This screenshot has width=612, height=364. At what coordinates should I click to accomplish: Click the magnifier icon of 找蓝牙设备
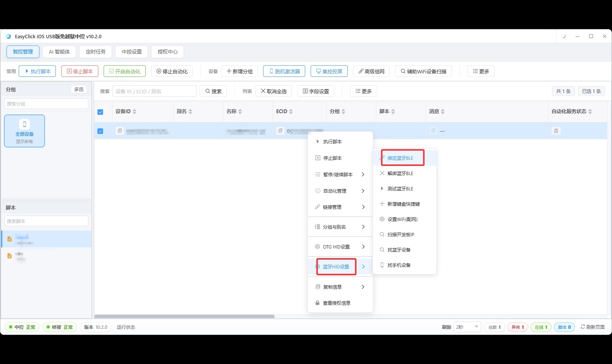(x=382, y=250)
